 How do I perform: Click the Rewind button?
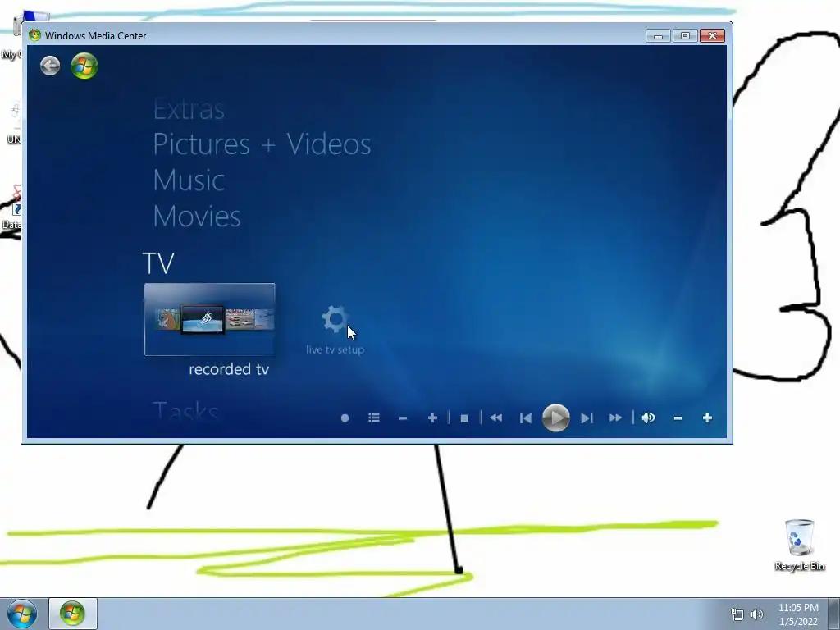click(496, 418)
